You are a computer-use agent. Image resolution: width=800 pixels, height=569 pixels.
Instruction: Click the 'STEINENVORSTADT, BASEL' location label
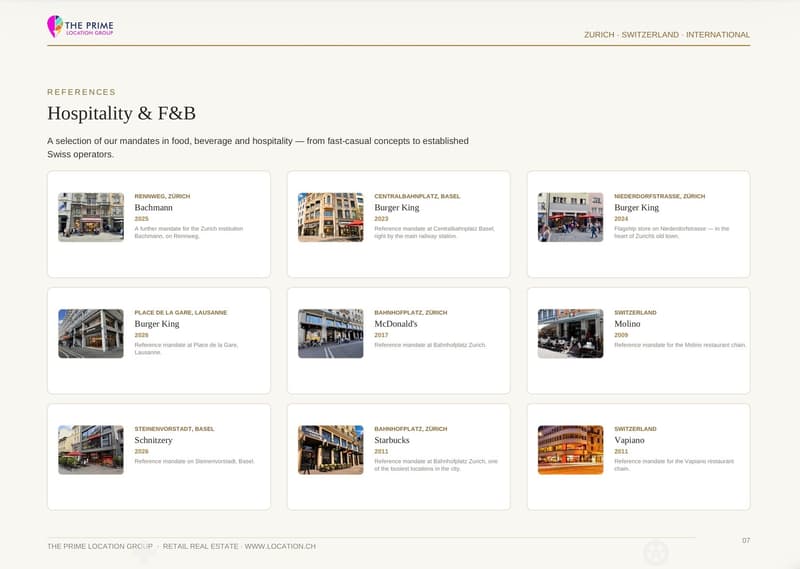(x=174, y=429)
